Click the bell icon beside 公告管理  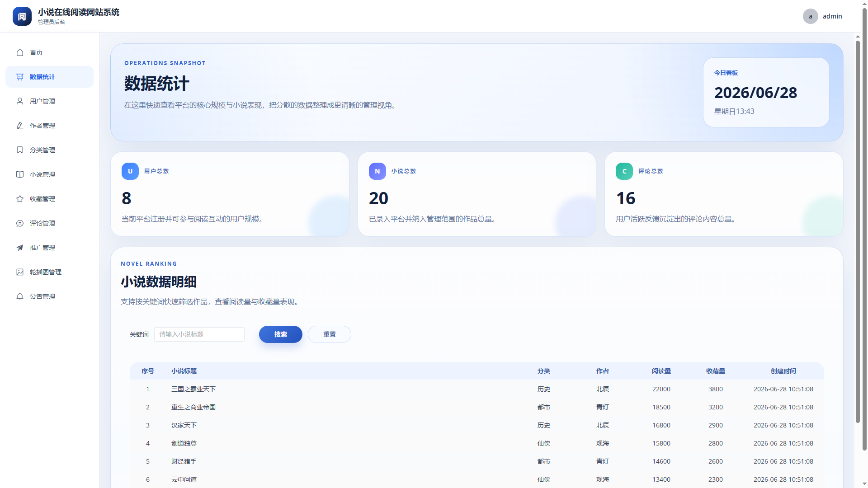click(20, 296)
